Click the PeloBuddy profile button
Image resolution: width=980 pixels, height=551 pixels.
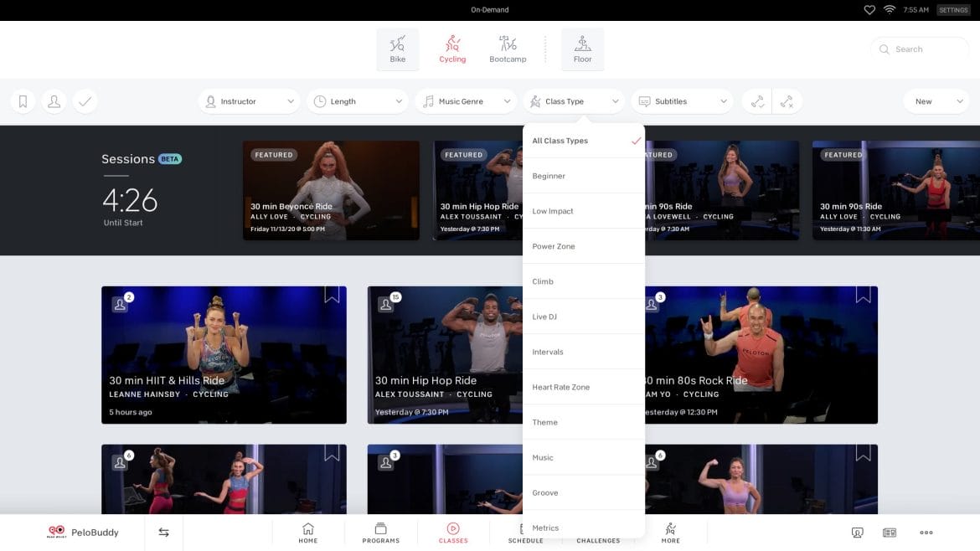82,533
